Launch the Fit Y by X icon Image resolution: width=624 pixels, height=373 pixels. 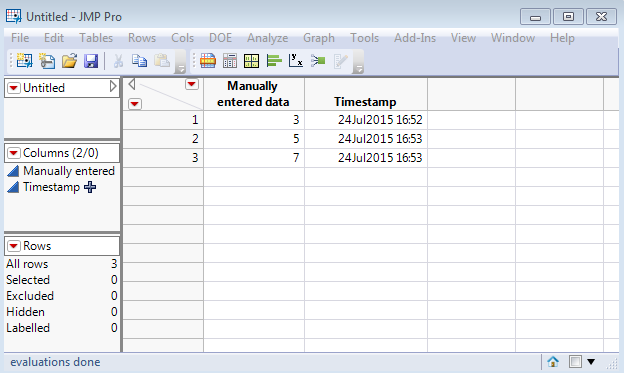(296, 61)
